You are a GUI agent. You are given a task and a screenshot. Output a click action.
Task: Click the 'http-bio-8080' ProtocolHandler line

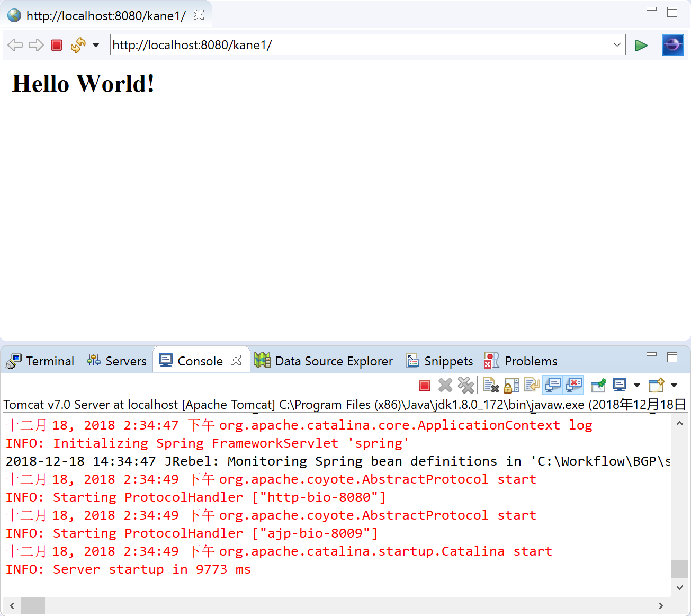[196, 497]
